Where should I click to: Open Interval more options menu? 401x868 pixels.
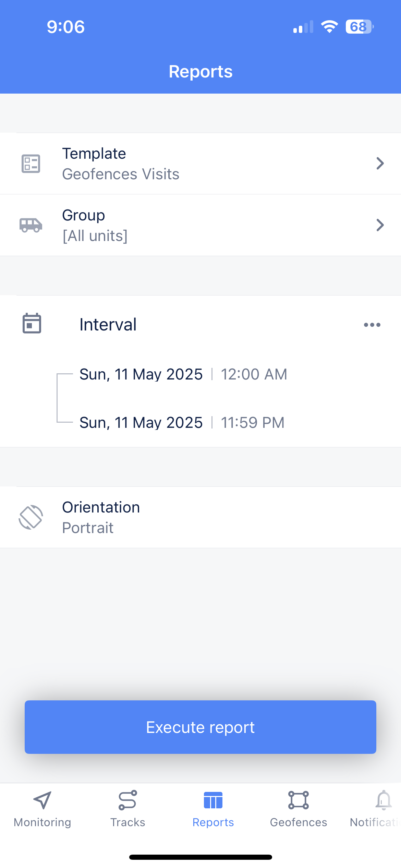point(372,325)
